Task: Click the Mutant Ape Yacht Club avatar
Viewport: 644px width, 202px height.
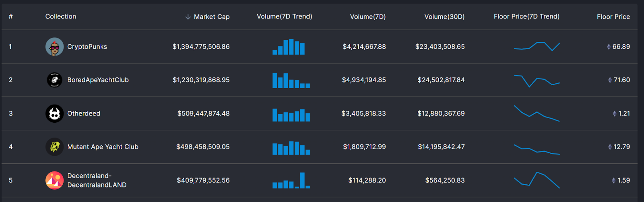Action: (54, 147)
